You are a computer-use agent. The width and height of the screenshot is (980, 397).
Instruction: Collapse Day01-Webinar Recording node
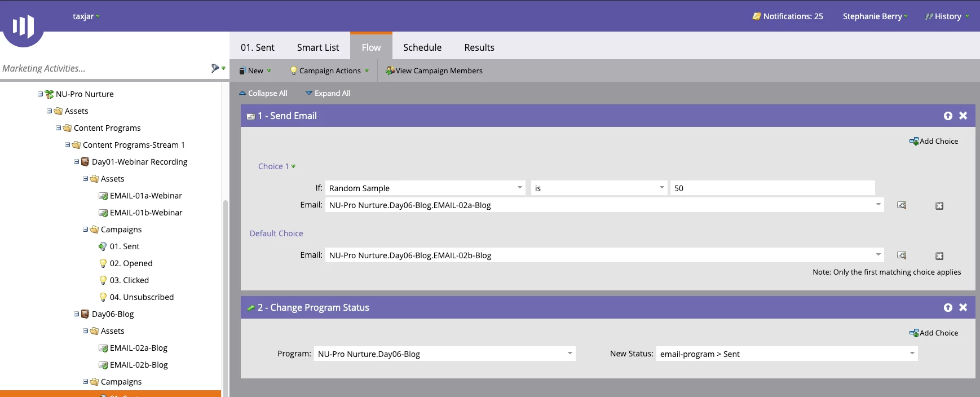coord(76,162)
